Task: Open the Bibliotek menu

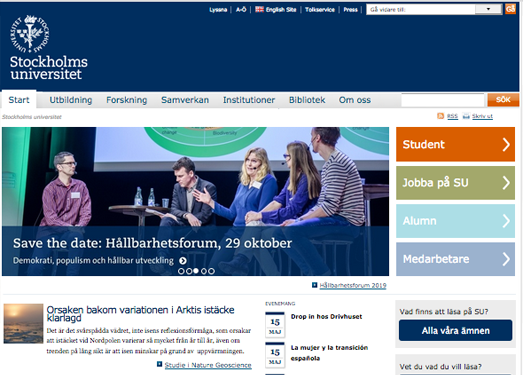Action: click(307, 100)
